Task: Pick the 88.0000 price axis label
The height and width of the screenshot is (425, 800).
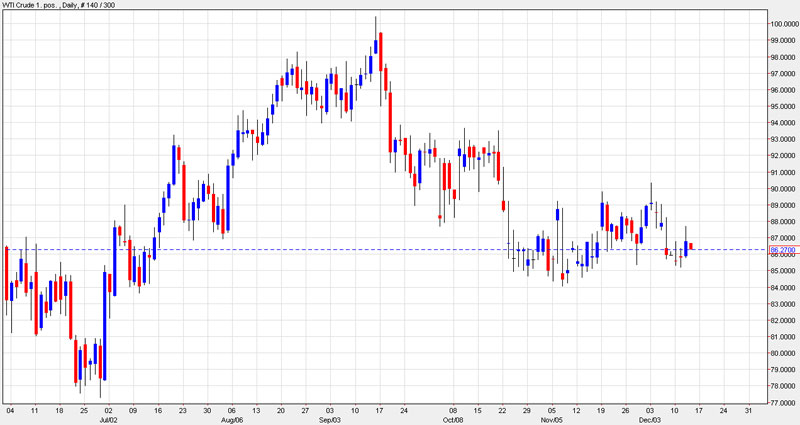Action: 784,221
